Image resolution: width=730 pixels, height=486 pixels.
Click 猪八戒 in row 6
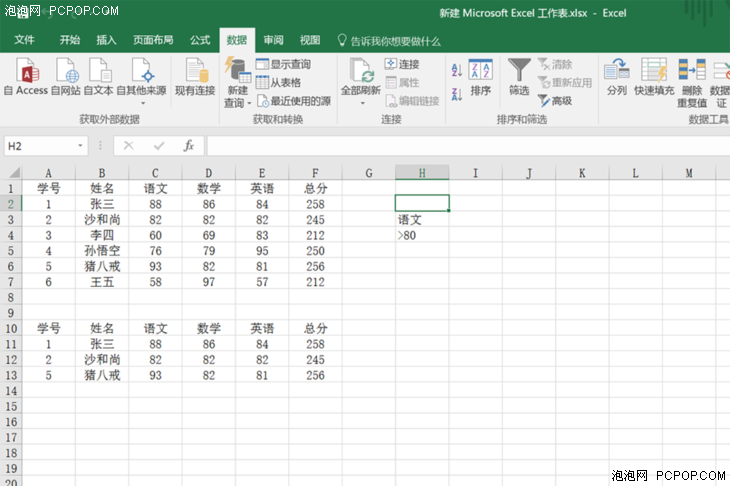pyautogui.click(x=102, y=266)
